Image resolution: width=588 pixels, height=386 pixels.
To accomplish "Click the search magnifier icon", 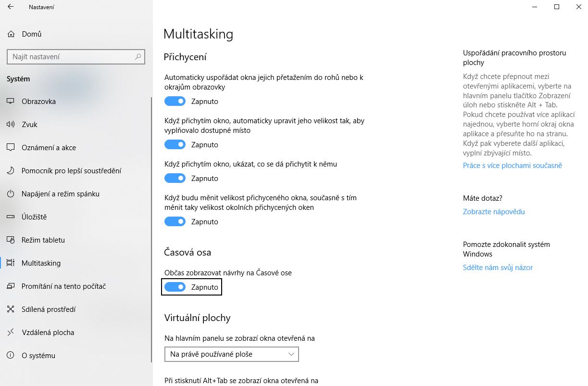I will click(x=138, y=57).
